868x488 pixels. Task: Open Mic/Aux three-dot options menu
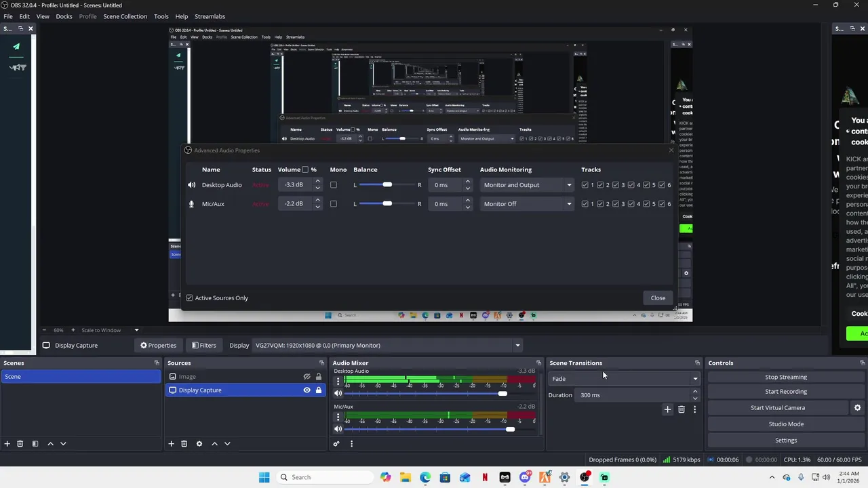point(338,417)
